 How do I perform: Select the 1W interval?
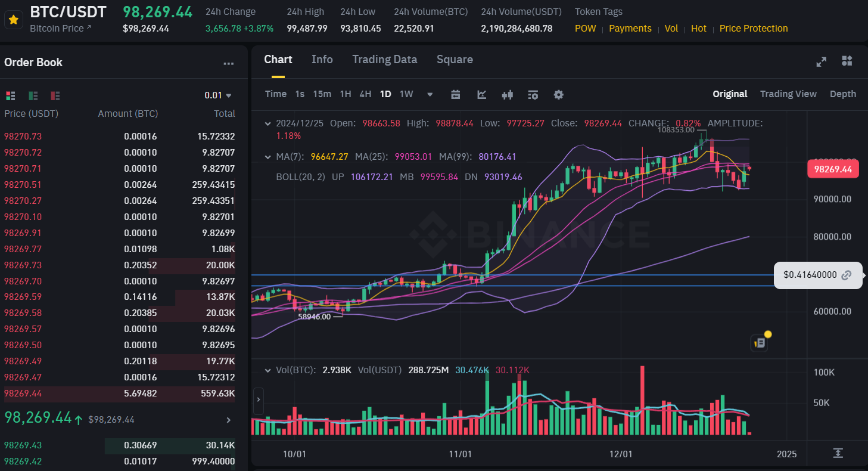pyautogui.click(x=406, y=94)
